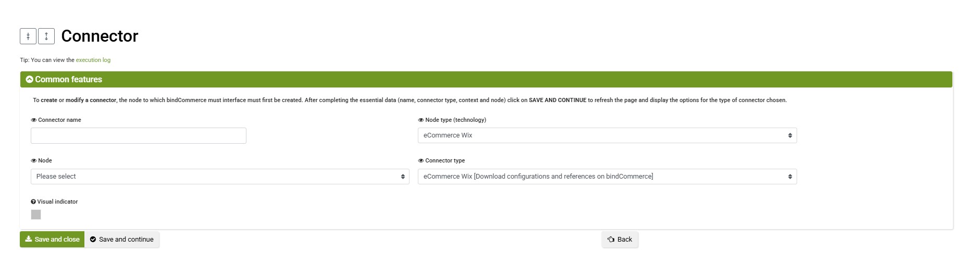The image size is (980, 276).
Task: Open the Node type (technology) dropdown
Action: (607, 135)
